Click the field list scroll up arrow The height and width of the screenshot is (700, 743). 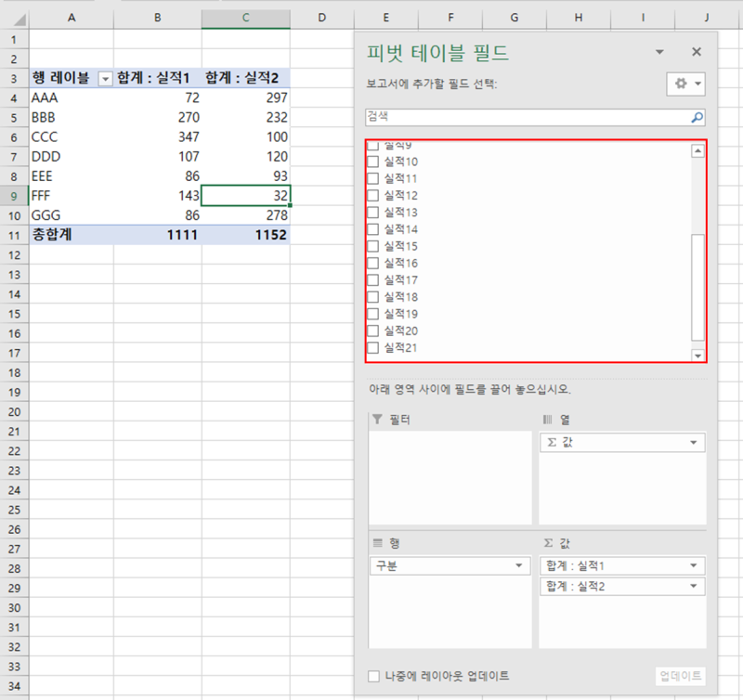click(x=697, y=151)
